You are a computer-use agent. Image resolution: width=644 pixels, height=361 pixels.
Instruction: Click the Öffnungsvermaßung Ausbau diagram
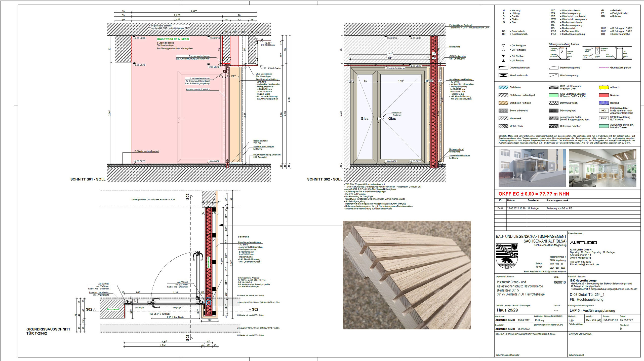pyautogui.click(x=590, y=53)
